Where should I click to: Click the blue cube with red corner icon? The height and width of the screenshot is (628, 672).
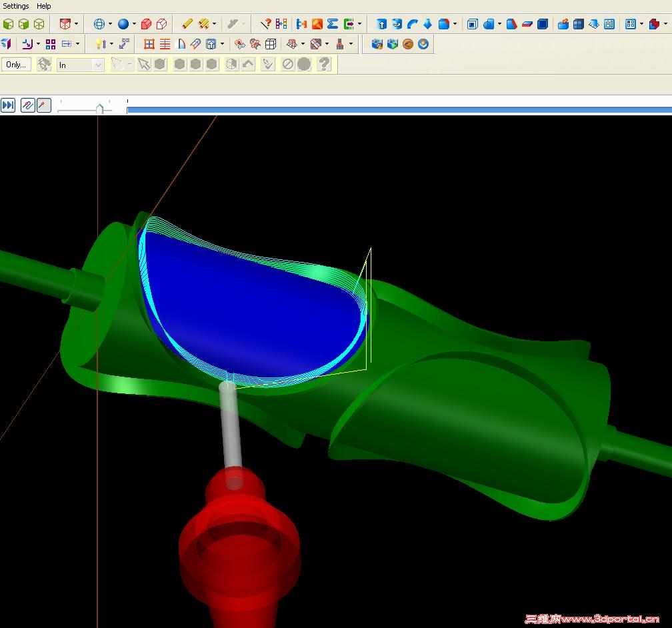(443, 24)
